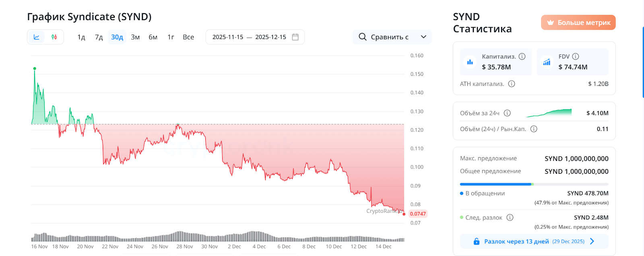Image resolution: width=644 pixels, height=256 pixels.
Task: Select the 3м timeframe
Action: click(135, 37)
